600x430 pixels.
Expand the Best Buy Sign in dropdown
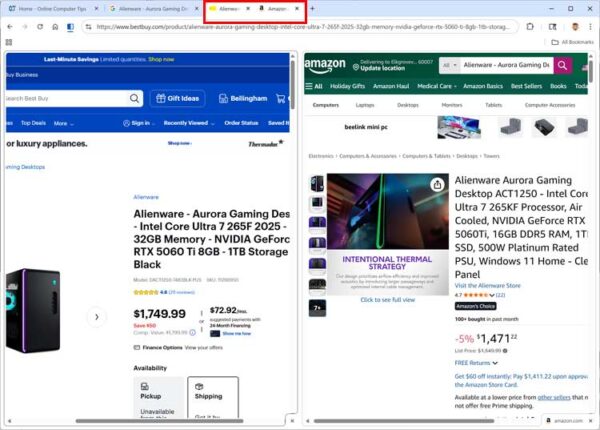139,123
